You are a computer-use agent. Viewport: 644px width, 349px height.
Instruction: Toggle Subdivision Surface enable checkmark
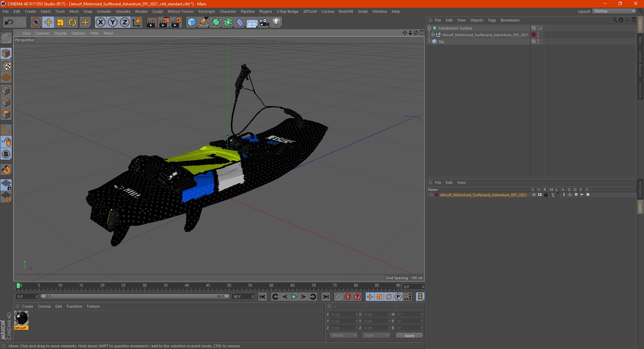(541, 28)
